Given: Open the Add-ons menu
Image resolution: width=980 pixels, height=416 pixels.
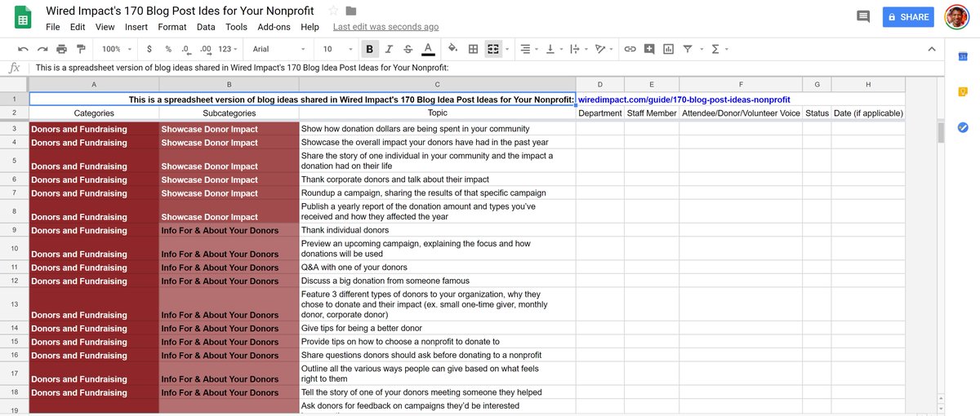Looking at the screenshot, I should pyautogui.click(x=274, y=27).
